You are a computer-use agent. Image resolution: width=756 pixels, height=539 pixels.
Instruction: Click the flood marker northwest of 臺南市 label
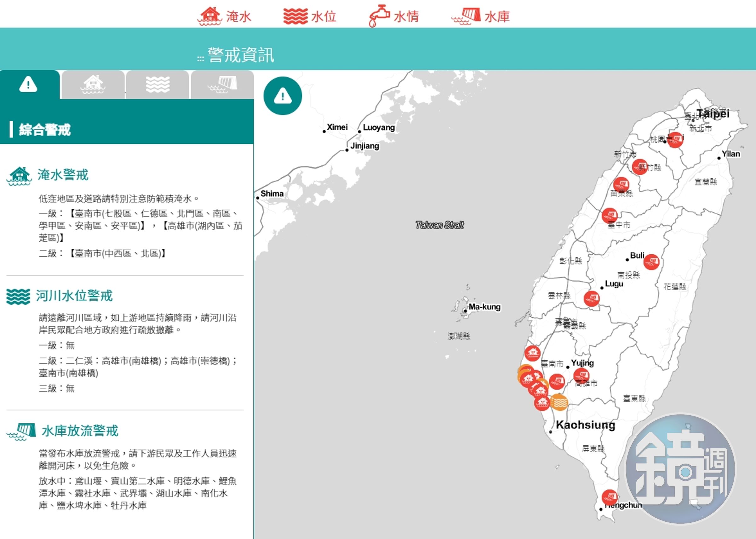[x=533, y=353]
